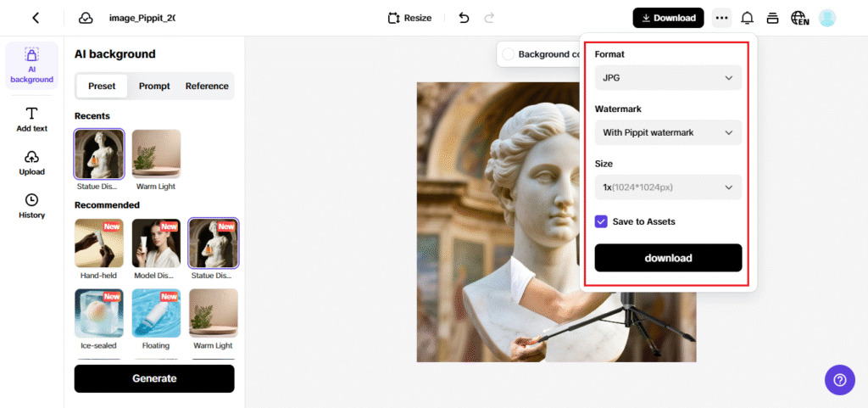Open the Watermark dropdown
The width and height of the screenshot is (868, 408).
[668, 132]
